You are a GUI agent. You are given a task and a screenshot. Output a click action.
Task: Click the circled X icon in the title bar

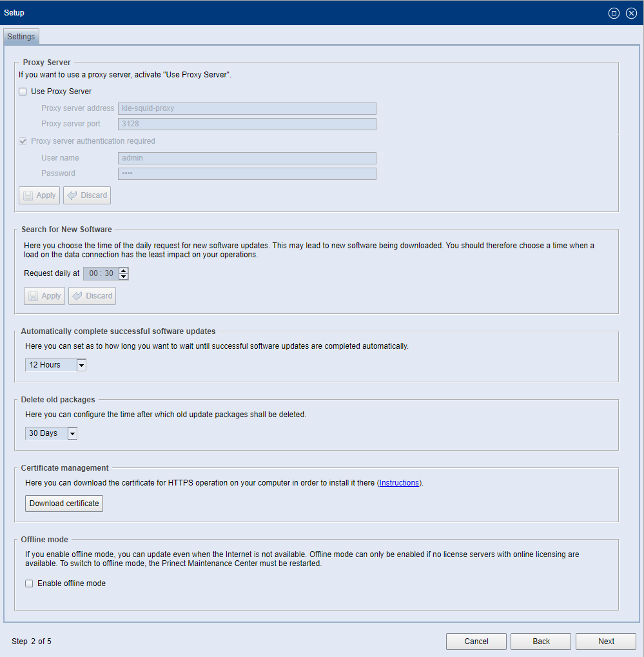click(x=631, y=13)
